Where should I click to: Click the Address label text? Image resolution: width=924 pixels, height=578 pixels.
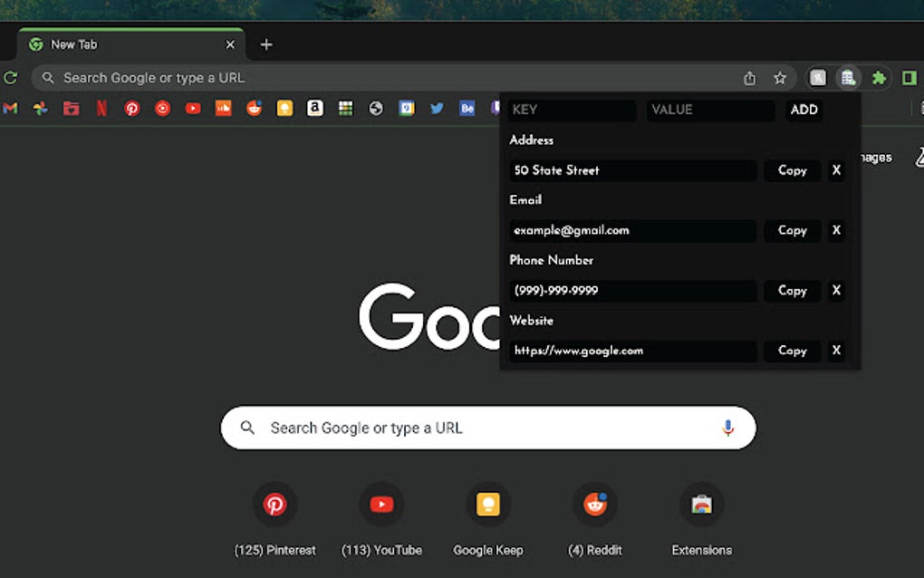pos(532,140)
